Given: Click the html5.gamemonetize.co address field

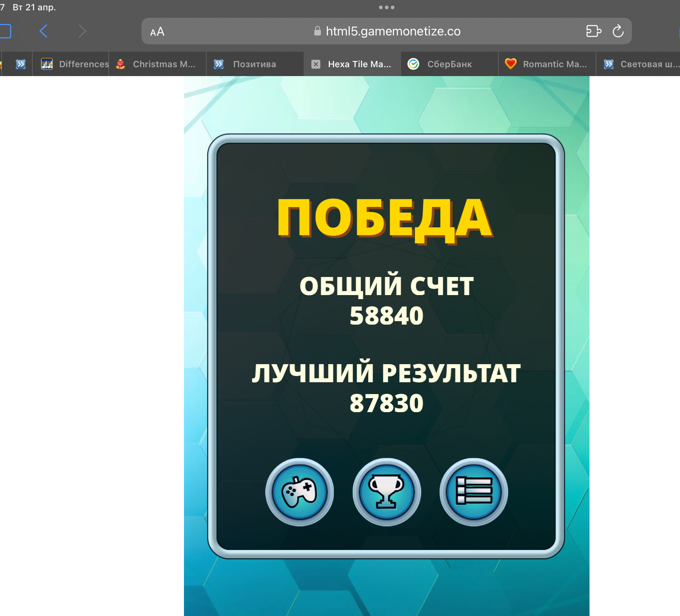Looking at the screenshot, I should 393,31.
